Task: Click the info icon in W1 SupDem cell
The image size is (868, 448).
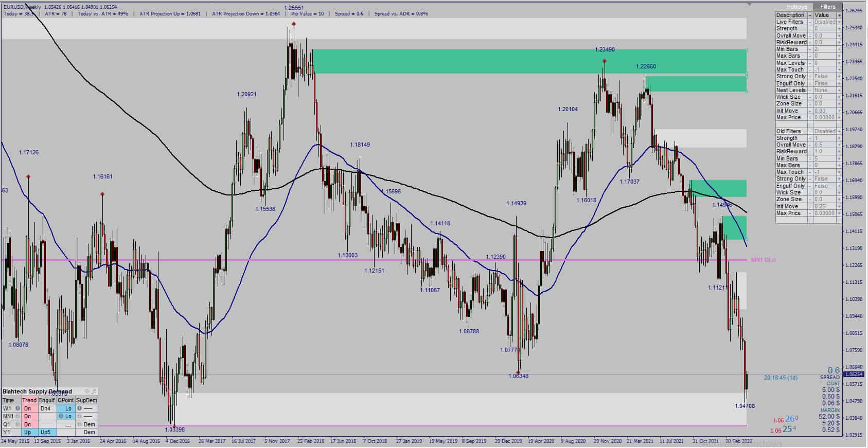Action: [x=79, y=408]
